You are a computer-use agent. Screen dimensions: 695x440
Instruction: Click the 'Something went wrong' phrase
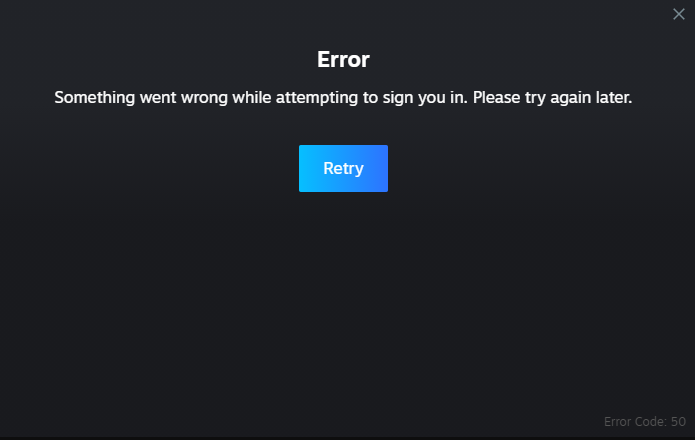141,97
